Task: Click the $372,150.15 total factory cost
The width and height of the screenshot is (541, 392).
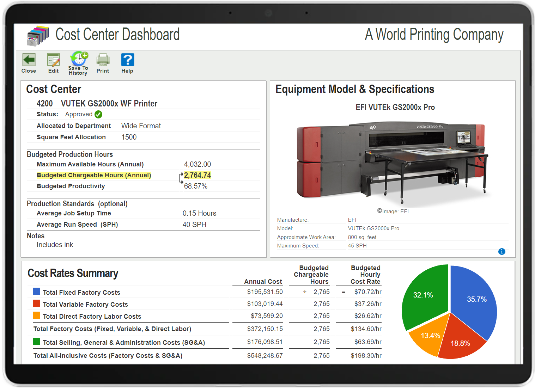Action: (265, 329)
